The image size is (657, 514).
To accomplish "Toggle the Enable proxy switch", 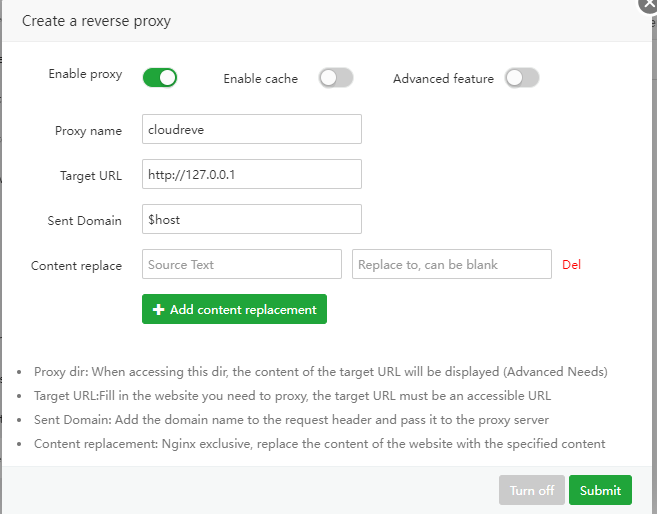I will coord(160,78).
